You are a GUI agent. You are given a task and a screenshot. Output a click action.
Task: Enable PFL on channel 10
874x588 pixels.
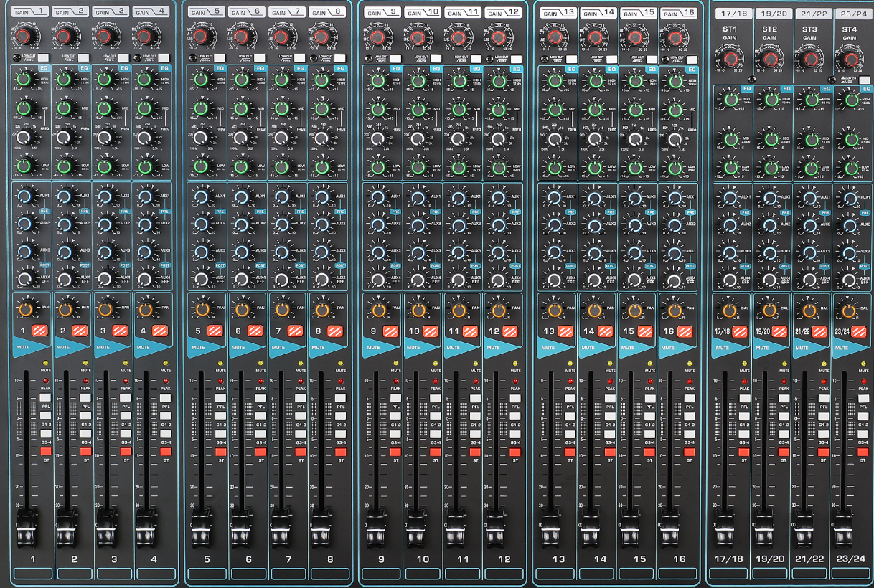pos(436,399)
